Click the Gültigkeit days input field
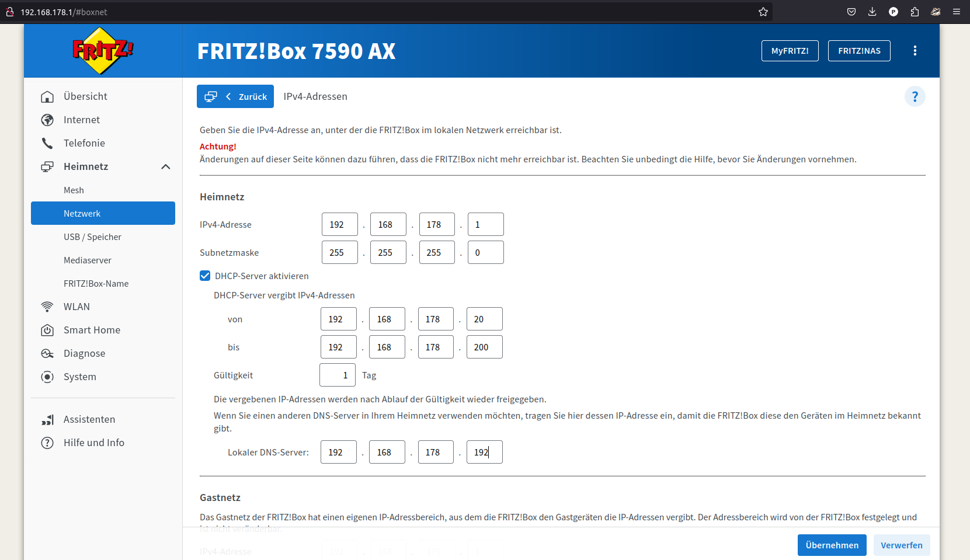This screenshot has width=970, height=560. click(x=338, y=375)
